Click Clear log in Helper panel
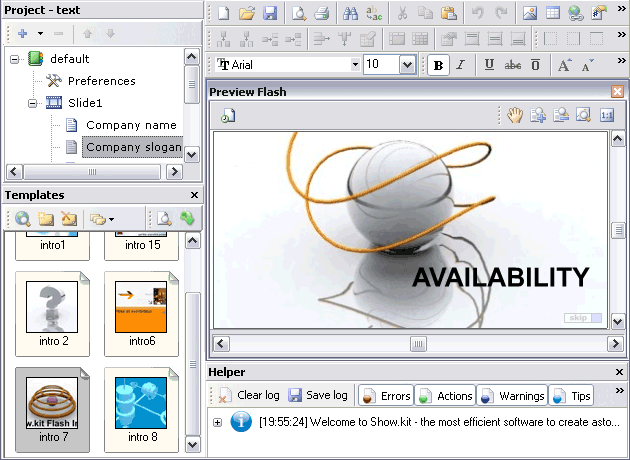 (x=249, y=396)
